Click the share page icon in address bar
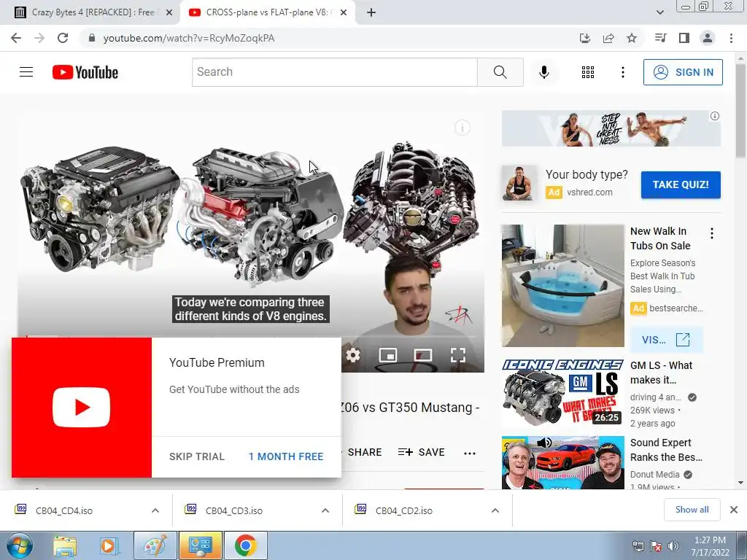 608,38
